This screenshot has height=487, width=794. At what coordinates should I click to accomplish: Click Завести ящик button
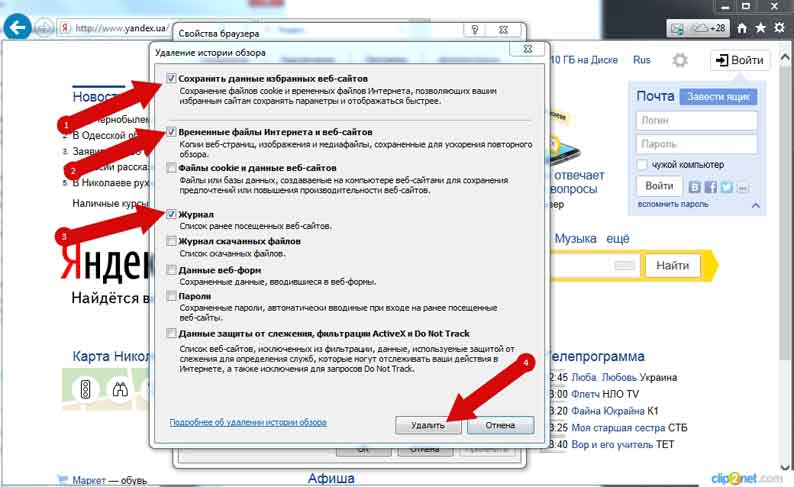click(x=718, y=97)
